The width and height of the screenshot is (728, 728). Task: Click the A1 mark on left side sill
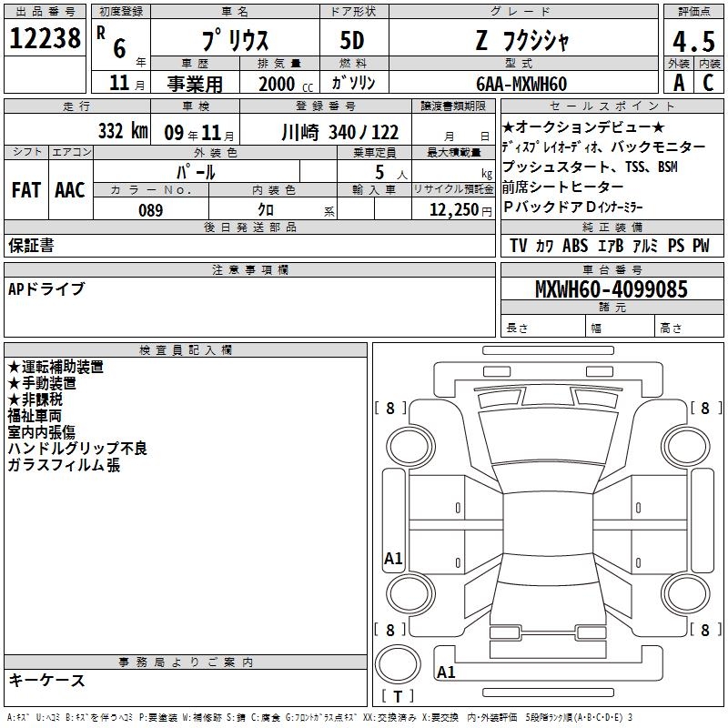(393, 558)
